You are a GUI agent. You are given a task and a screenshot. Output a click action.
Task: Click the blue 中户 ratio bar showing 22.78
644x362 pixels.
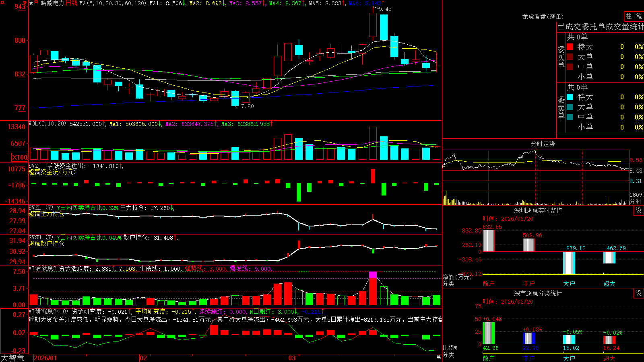click(529, 338)
